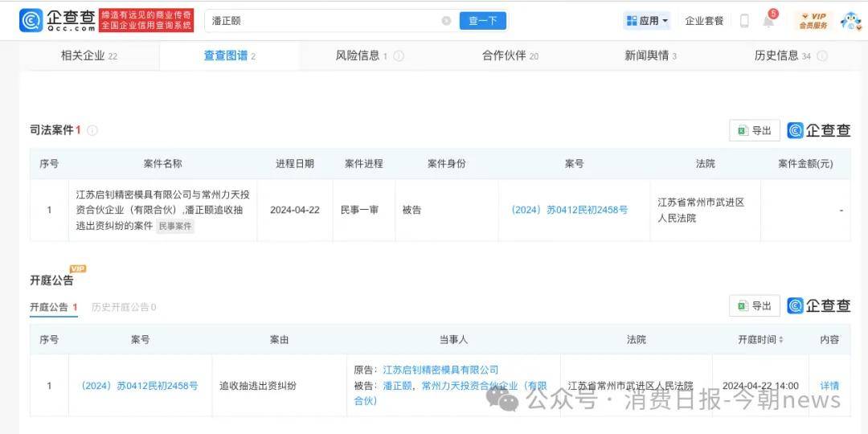
Task: Export 开庭公告 table with 导出 button
Action: tap(755, 305)
